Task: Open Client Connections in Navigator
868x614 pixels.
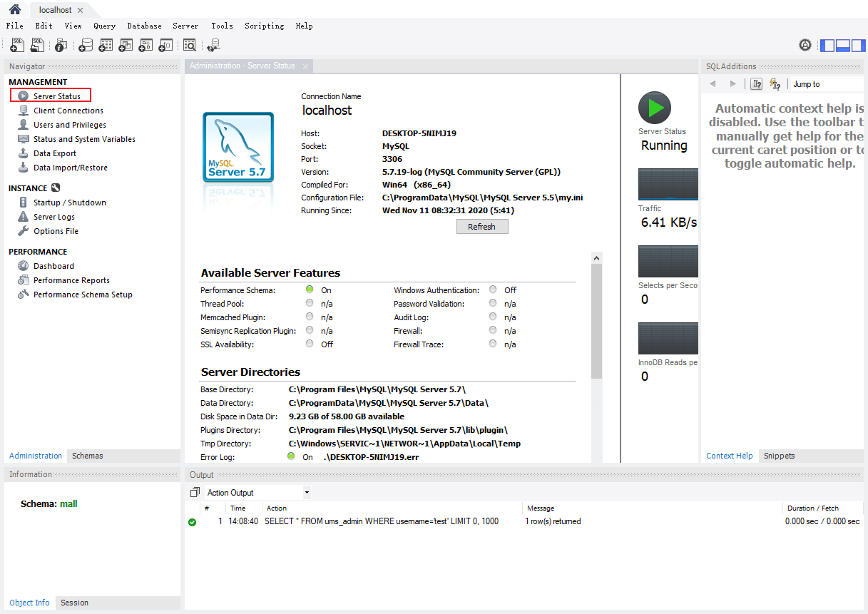Action: coord(68,111)
